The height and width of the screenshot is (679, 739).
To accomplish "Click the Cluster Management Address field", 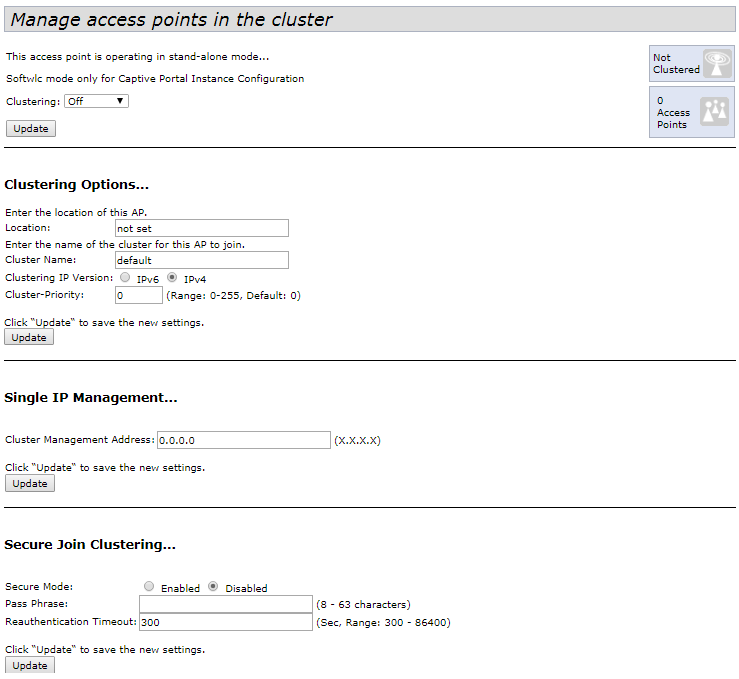I will coord(243,440).
